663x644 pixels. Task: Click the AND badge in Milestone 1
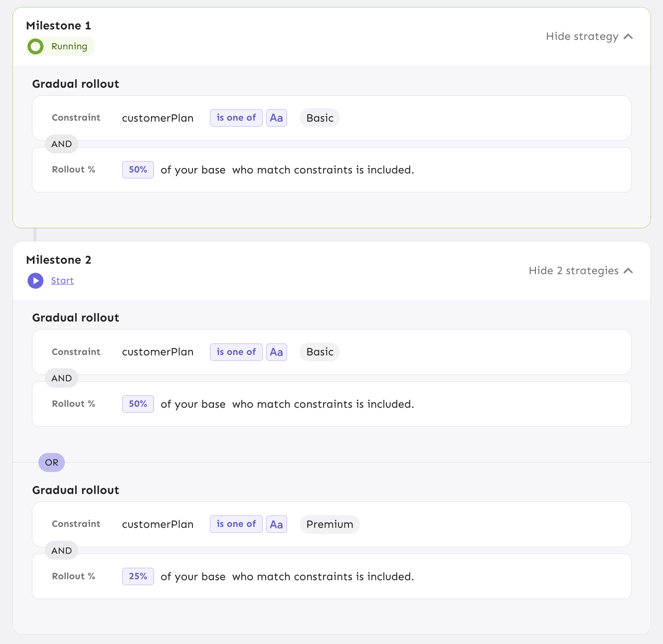[x=62, y=144]
